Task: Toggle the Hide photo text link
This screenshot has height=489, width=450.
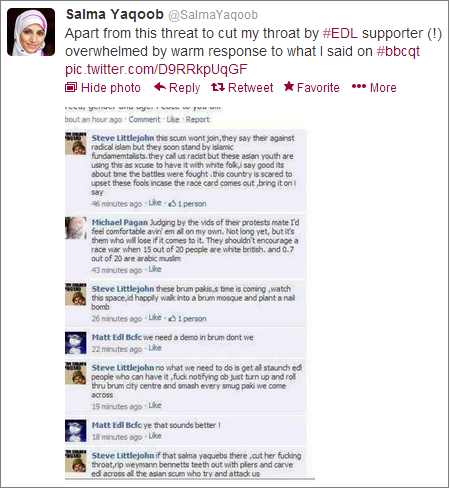Action: [111, 88]
